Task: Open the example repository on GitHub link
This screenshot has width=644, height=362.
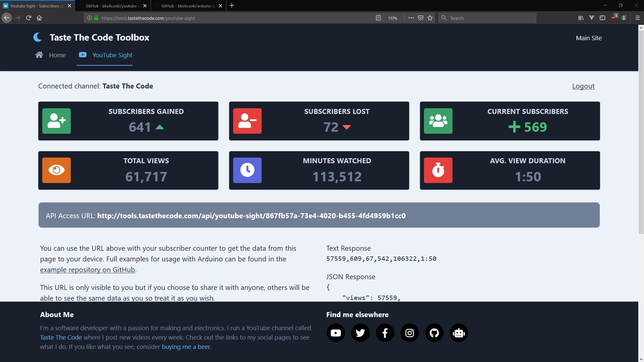Action: tap(87, 270)
